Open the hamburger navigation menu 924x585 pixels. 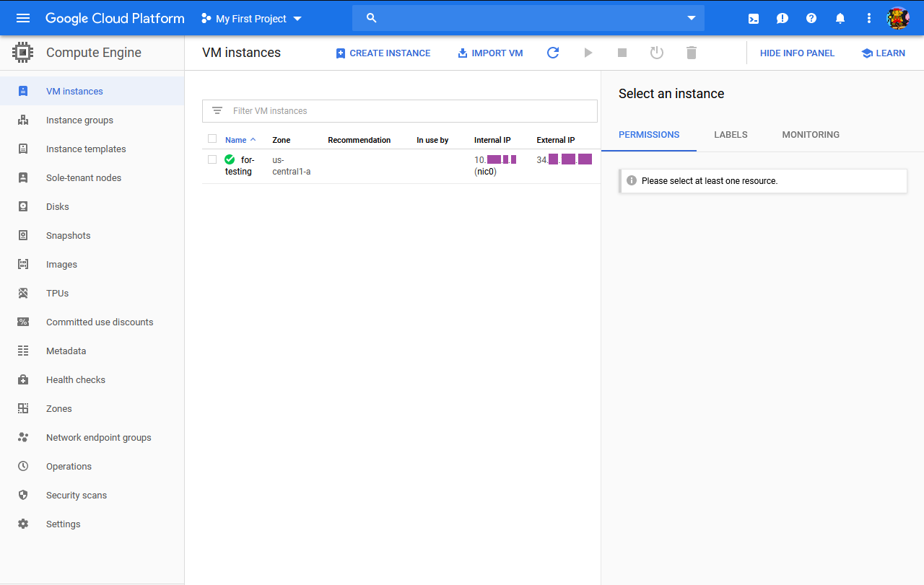coord(23,18)
